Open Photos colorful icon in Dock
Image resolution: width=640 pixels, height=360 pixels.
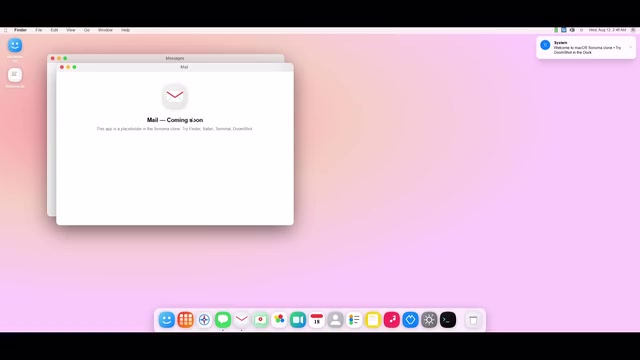pyautogui.click(x=279, y=320)
